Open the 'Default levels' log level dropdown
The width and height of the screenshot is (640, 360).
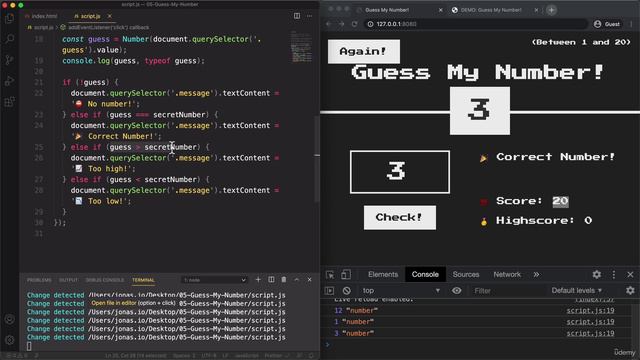576,290
